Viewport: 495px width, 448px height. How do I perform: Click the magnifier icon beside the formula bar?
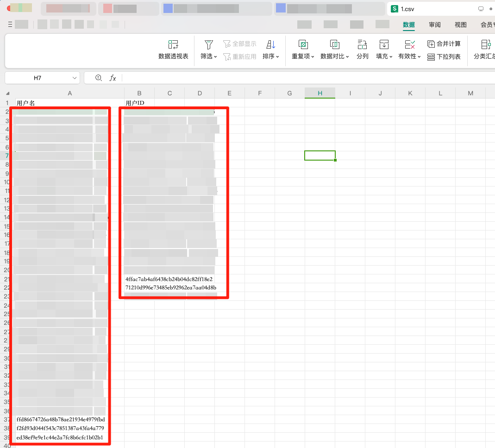(99, 78)
